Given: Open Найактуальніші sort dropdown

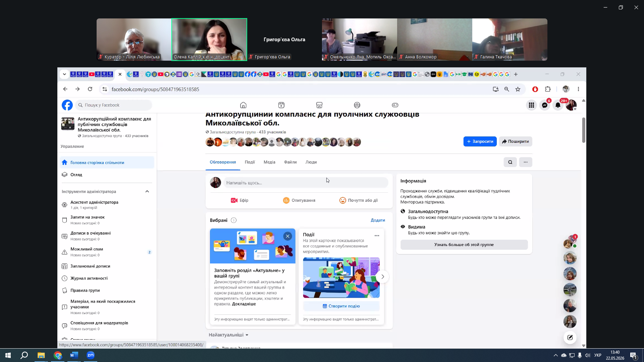Looking at the screenshot, I should click(228, 335).
